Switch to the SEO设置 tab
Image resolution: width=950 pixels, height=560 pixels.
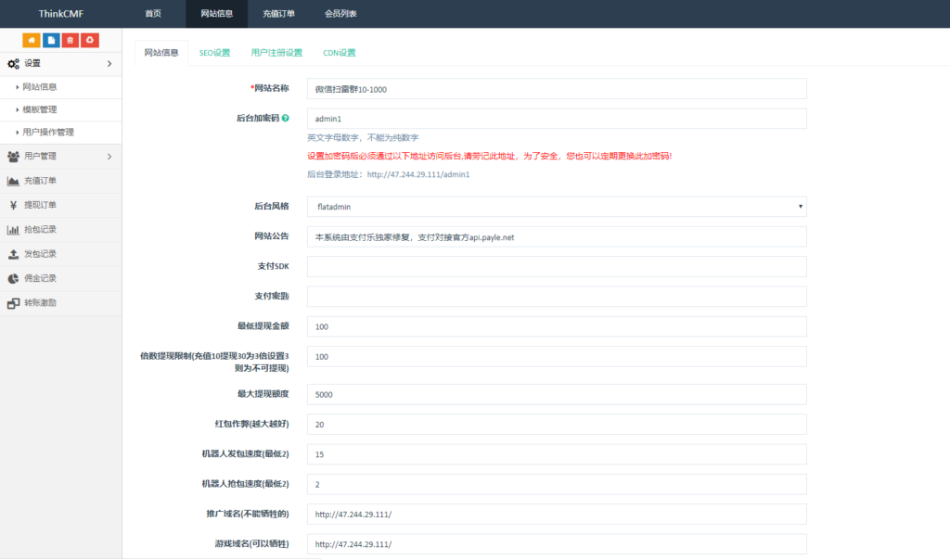click(214, 53)
